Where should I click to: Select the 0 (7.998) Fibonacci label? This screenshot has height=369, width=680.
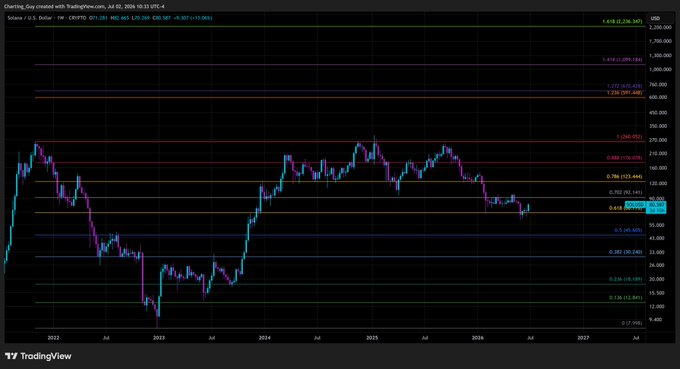click(632, 323)
